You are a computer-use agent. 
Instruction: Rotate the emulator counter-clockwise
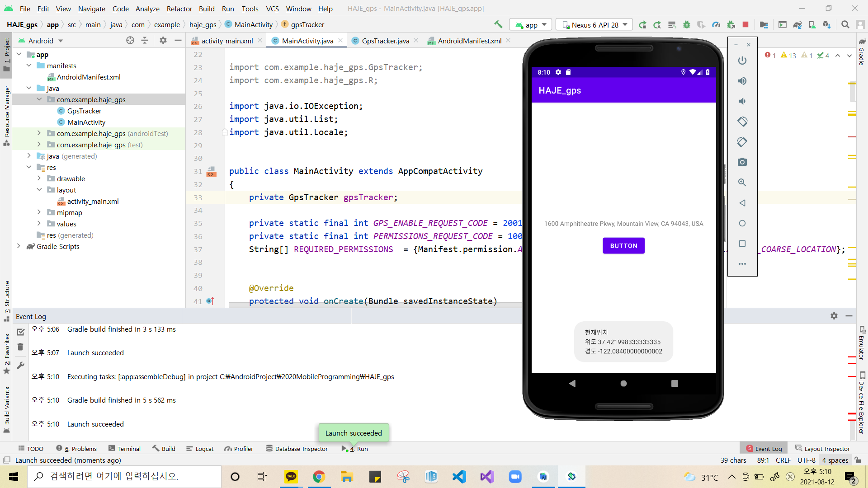[x=742, y=122]
